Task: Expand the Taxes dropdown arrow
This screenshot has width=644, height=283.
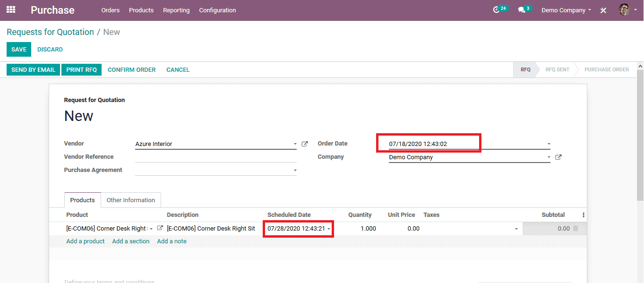Action: pyautogui.click(x=516, y=229)
